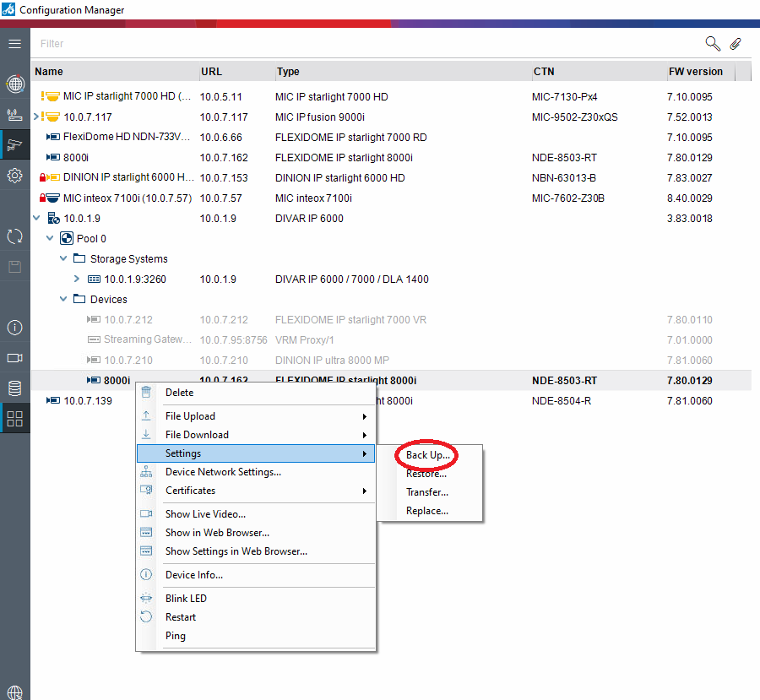Click the Certificates icon in the context menu
The width and height of the screenshot is (760, 700).
pos(146,490)
